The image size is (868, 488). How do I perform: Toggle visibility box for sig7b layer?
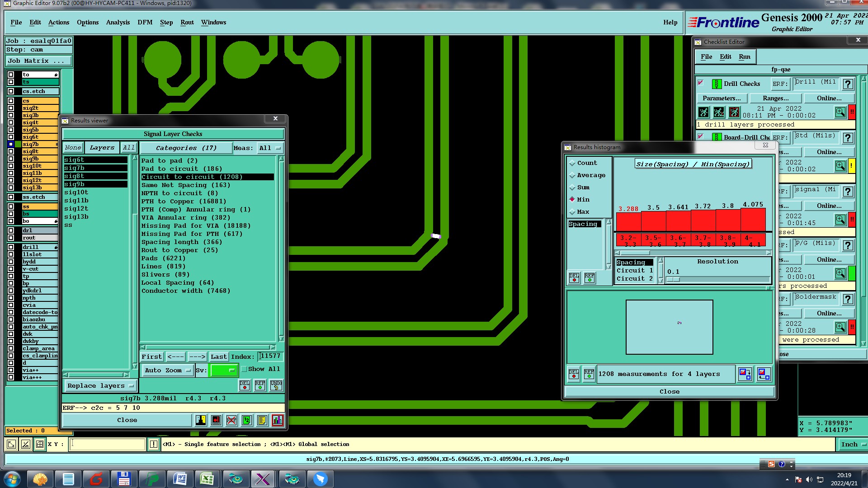(x=11, y=144)
